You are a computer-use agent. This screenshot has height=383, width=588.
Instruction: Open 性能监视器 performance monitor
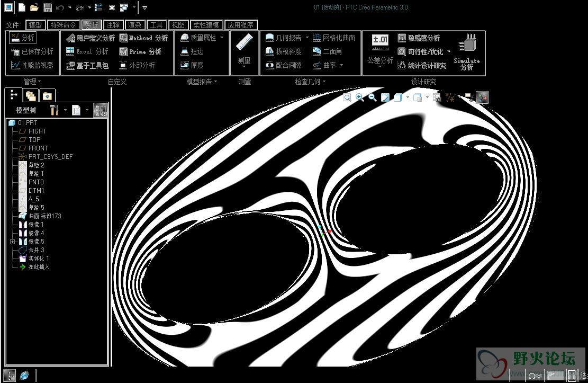(x=32, y=65)
